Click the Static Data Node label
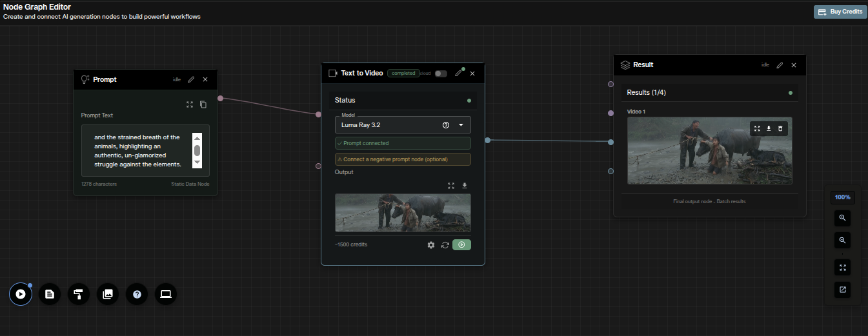 click(190, 184)
